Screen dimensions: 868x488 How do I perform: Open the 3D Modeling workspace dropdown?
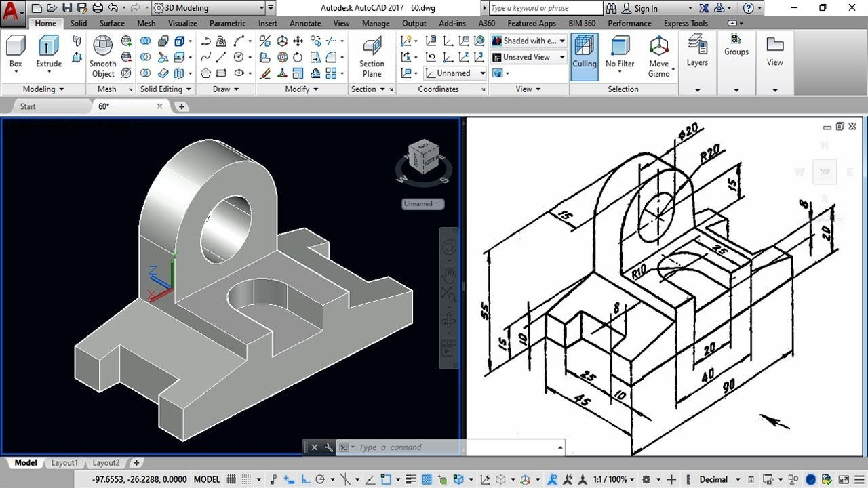(x=209, y=8)
